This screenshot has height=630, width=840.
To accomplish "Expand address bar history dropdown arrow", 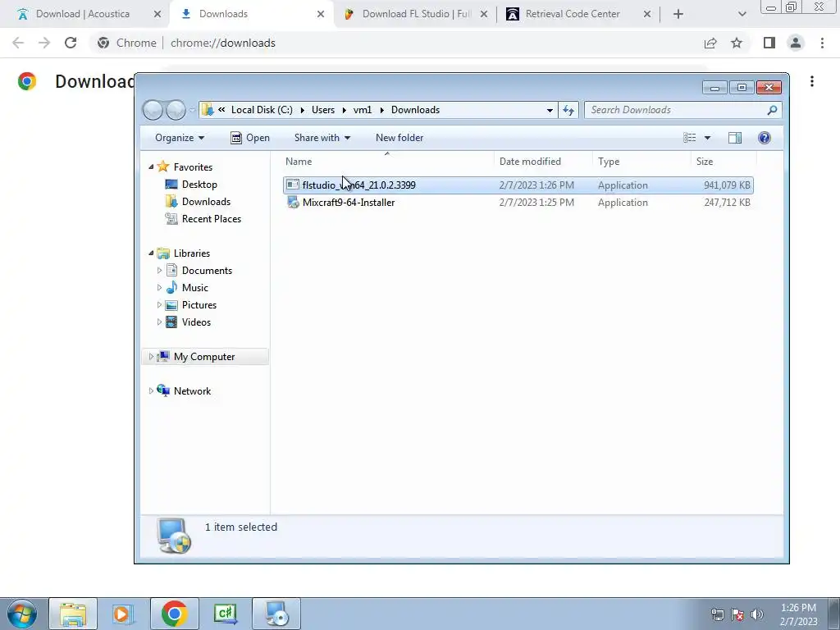I will 550,110.
